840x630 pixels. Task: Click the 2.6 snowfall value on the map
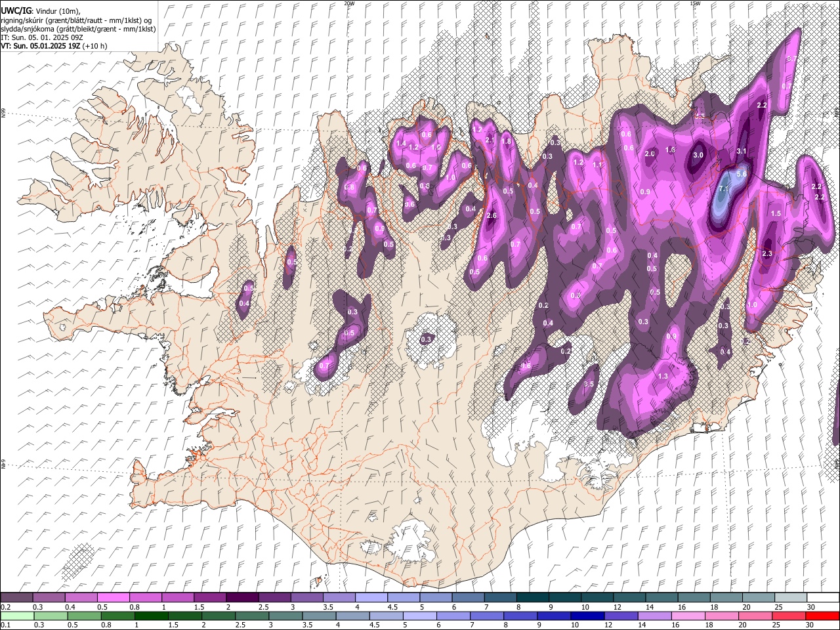click(x=492, y=216)
